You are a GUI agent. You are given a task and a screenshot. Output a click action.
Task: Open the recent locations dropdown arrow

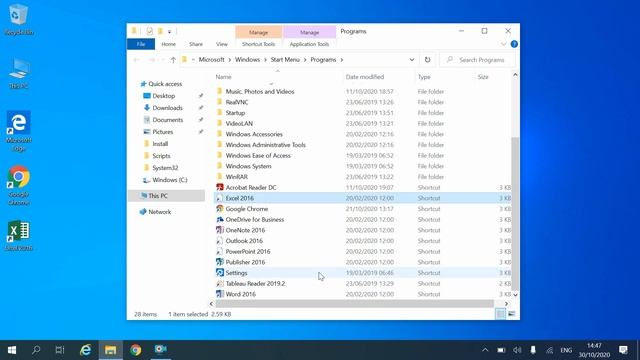(x=162, y=60)
